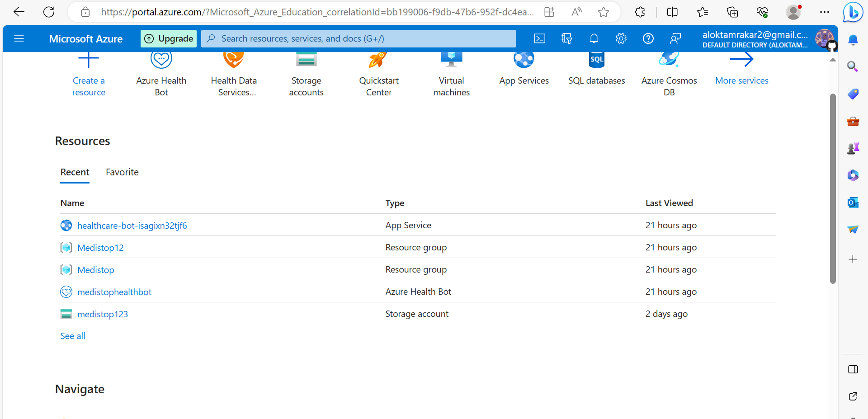Open Edge sidebar Games chess icon

click(853, 148)
